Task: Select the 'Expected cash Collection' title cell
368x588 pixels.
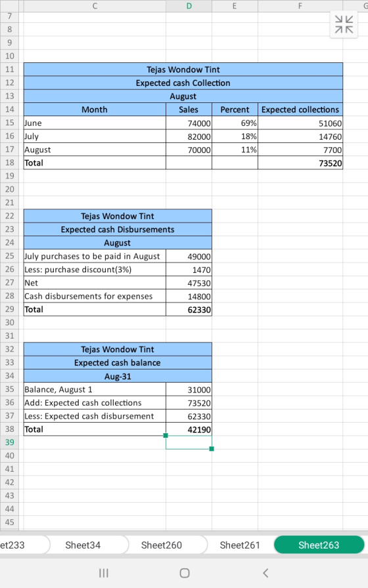Action: (x=183, y=83)
